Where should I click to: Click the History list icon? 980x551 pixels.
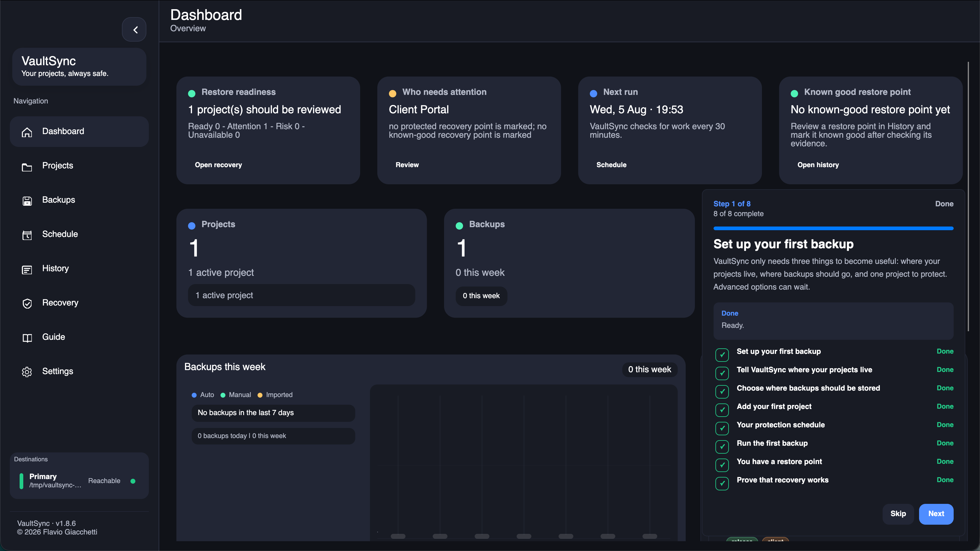tap(27, 270)
